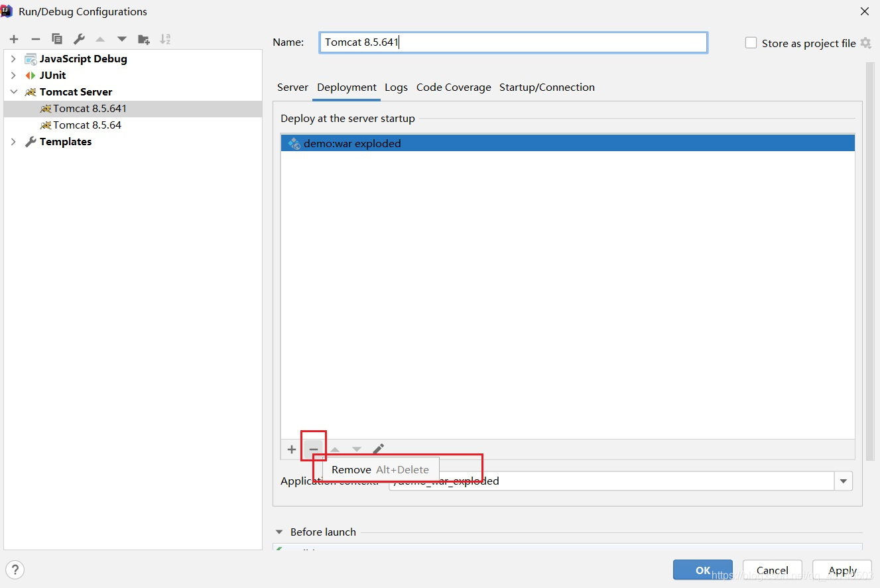This screenshot has width=880, height=588.
Task: Copy the selected run configuration
Action: [x=57, y=39]
